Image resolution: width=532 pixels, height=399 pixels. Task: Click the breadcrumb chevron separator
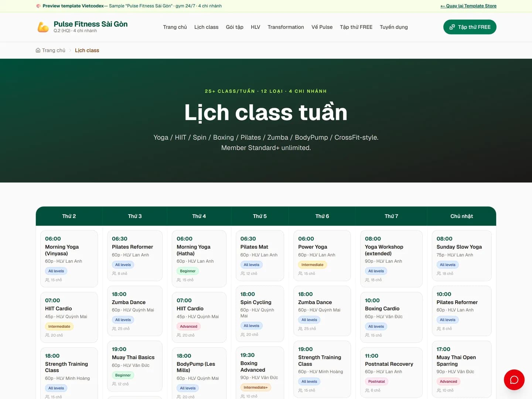(x=70, y=50)
